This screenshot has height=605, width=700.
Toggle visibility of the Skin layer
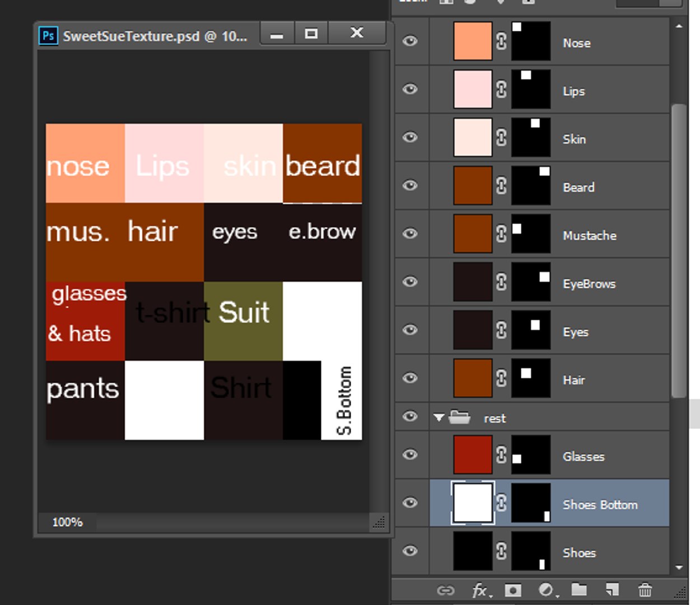coord(410,137)
